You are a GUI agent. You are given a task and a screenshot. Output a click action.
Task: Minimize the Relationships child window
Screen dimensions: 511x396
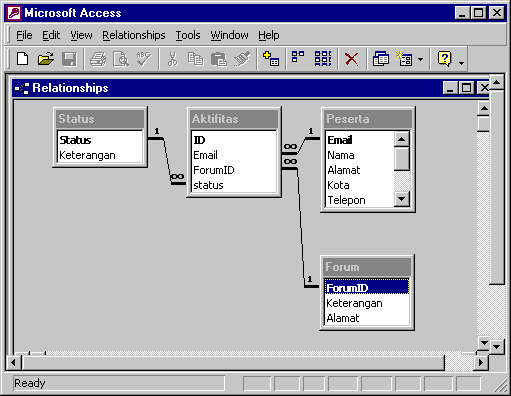tap(451, 88)
